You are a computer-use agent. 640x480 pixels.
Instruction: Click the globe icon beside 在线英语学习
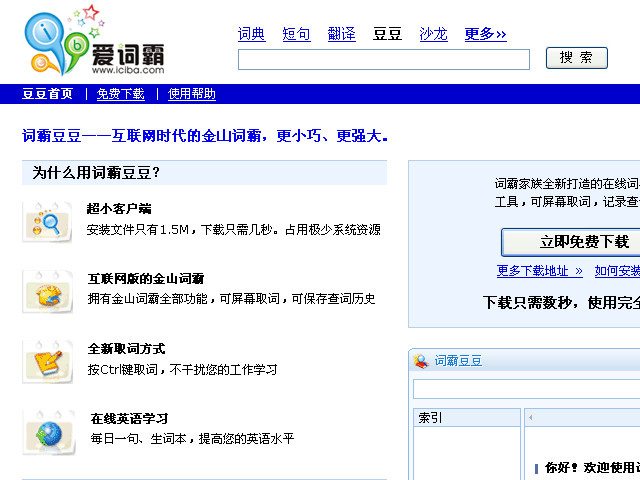click(x=48, y=433)
